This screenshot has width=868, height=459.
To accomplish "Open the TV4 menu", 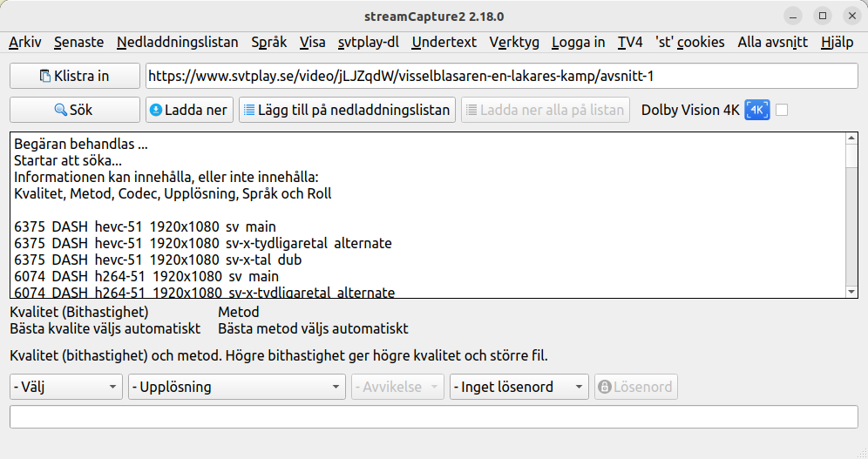I will click(630, 42).
